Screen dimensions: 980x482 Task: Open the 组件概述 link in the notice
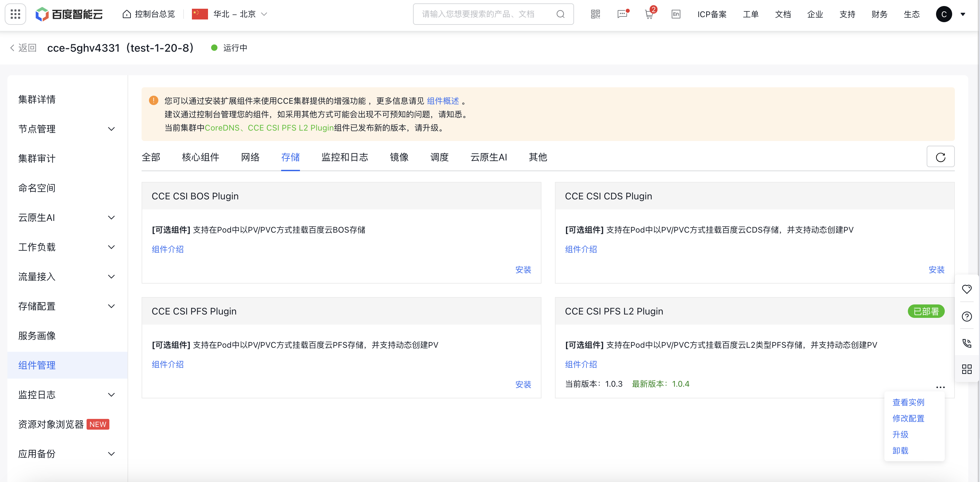coord(443,101)
